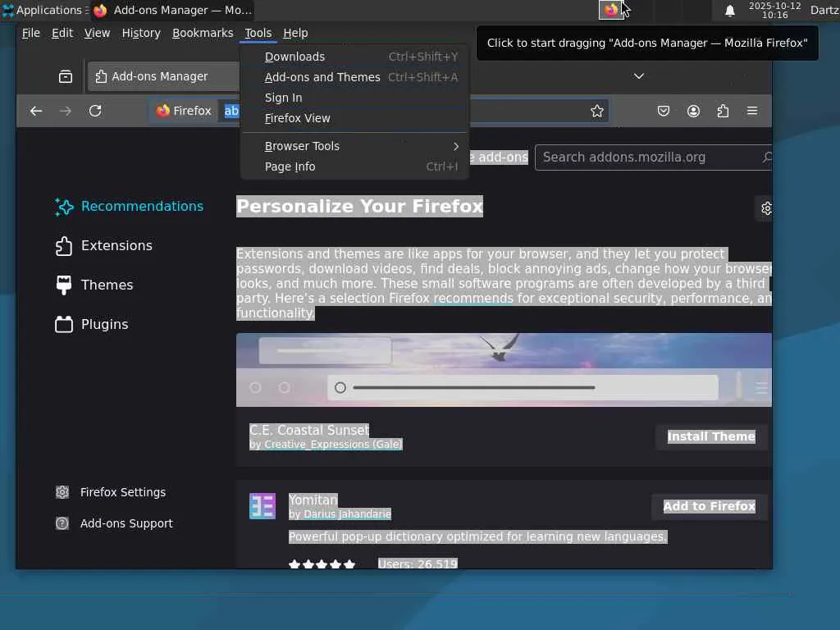Screen dimensions: 840x630
Task: Open the Help menu
Action: [295, 33]
